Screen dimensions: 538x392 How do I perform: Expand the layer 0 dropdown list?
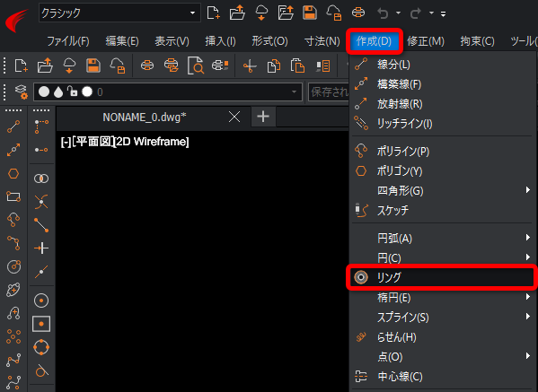(x=294, y=91)
